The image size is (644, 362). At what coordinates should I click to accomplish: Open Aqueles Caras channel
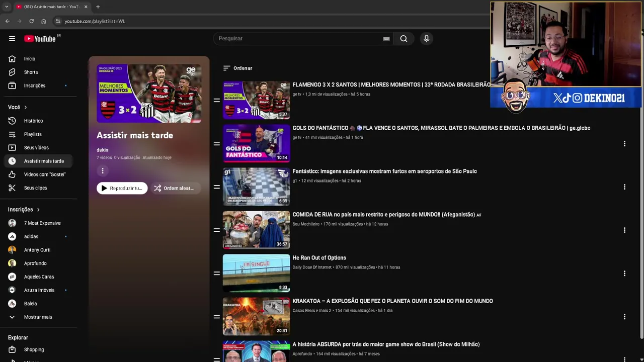39,277
